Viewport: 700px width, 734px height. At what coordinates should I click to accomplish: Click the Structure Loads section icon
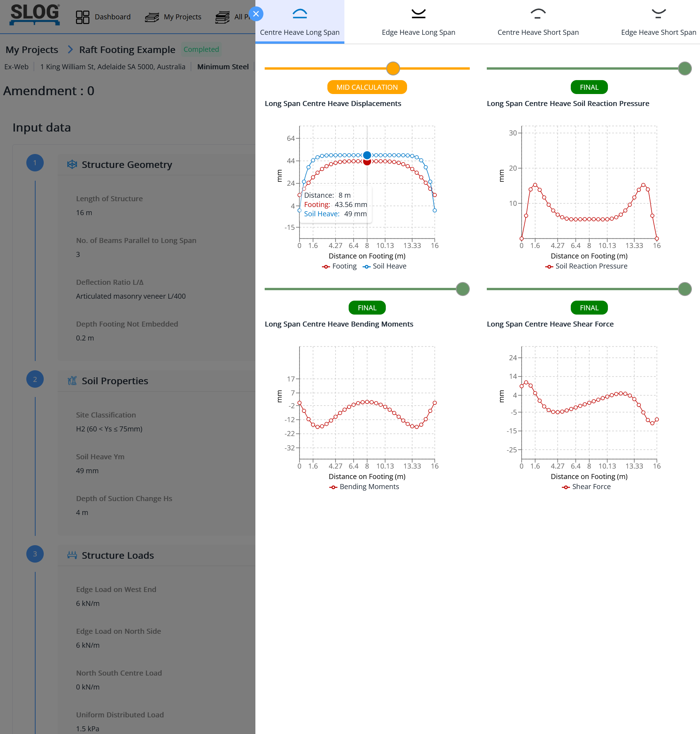coord(72,555)
